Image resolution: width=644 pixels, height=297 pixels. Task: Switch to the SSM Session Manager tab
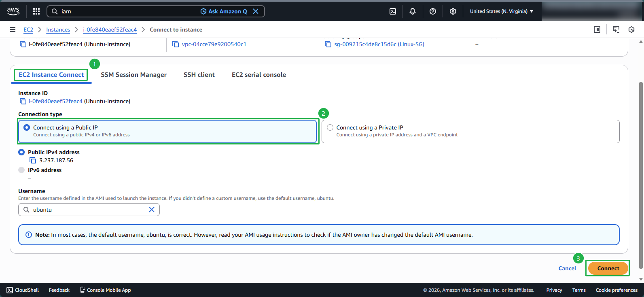pos(133,74)
